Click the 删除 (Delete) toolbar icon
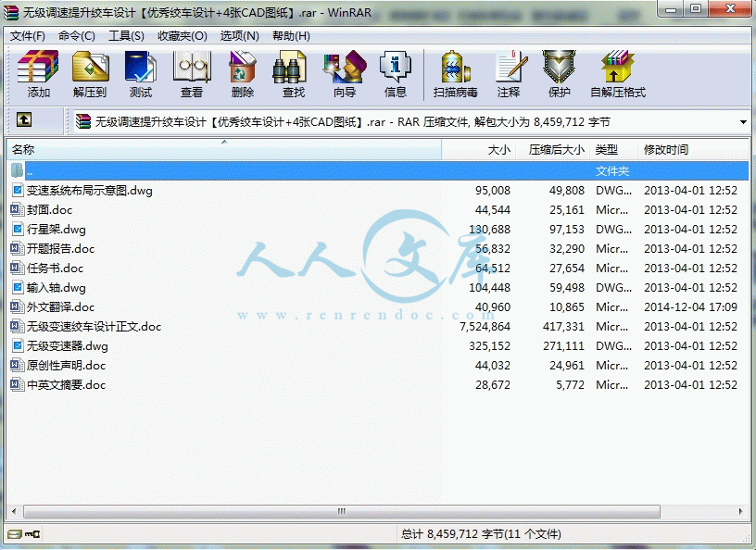This screenshot has height=550, width=756. pyautogui.click(x=242, y=67)
